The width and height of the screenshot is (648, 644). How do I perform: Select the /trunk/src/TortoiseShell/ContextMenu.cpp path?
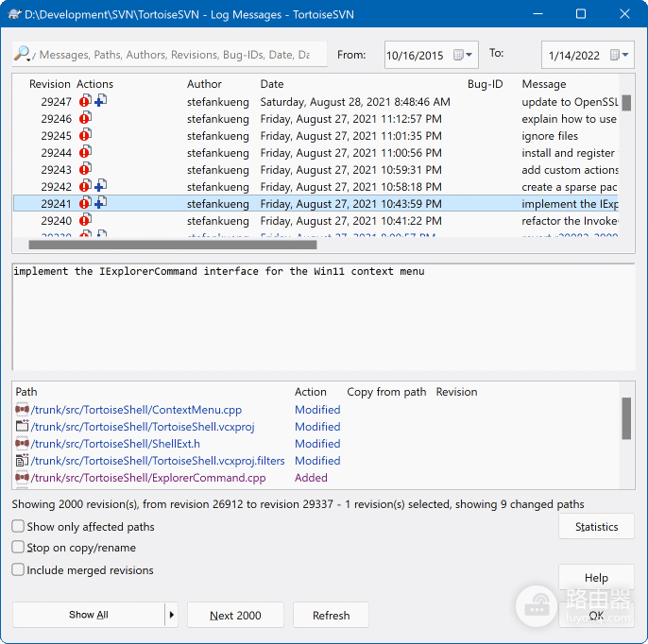(136, 410)
